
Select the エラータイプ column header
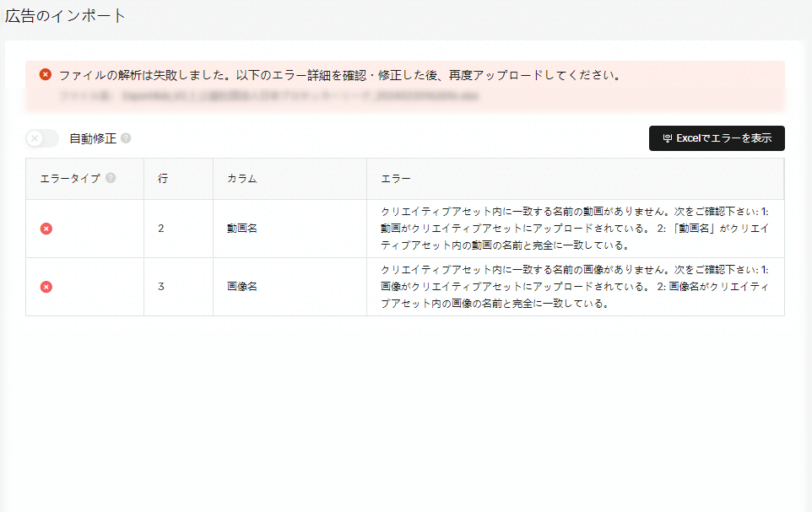(x=70, y=179)
